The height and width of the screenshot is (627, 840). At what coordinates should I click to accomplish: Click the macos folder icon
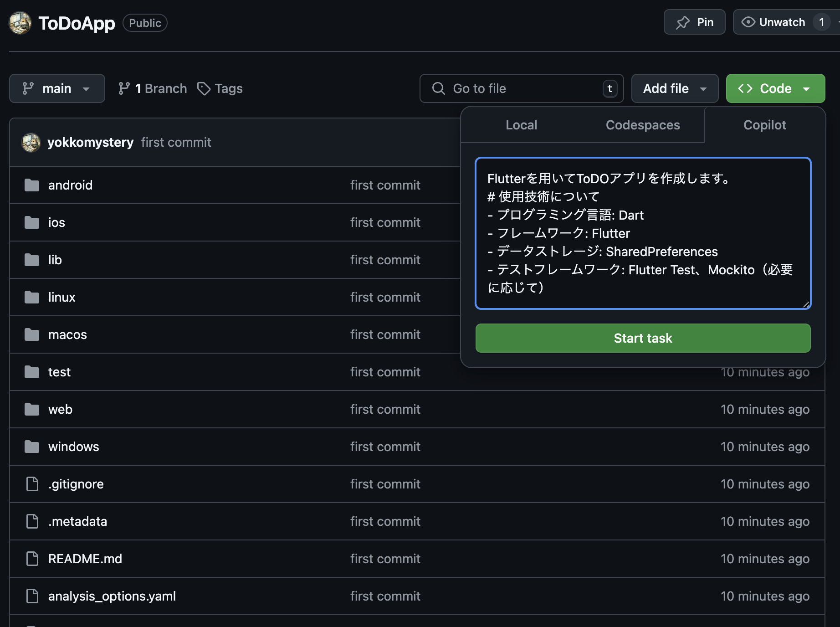coord(32,334)
